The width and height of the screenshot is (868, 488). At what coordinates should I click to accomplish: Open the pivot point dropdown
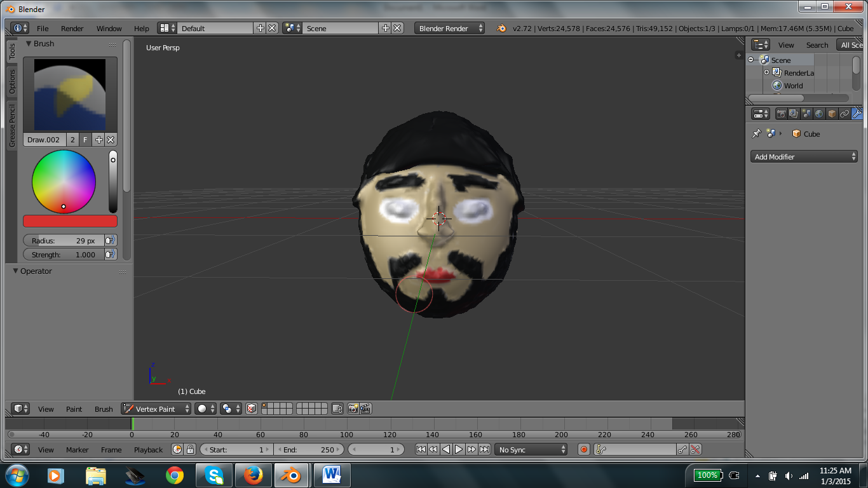[x=231, y=409]
